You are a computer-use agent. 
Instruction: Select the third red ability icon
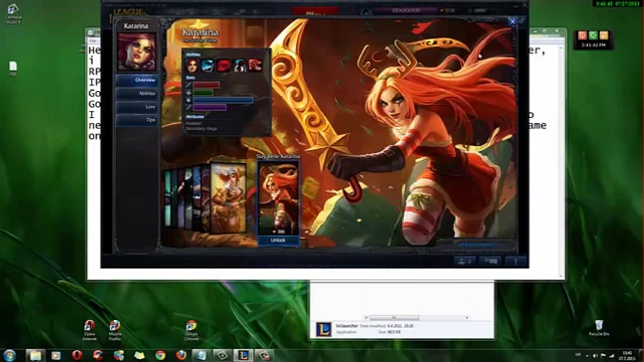coord(224,66)
